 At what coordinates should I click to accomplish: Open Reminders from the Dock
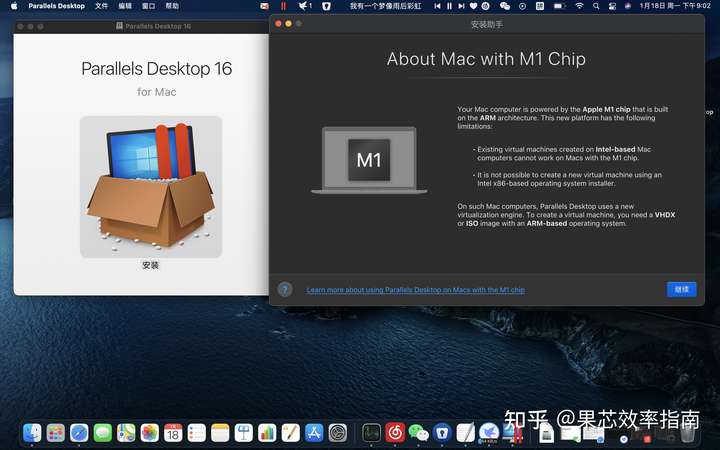coord(197,433)
